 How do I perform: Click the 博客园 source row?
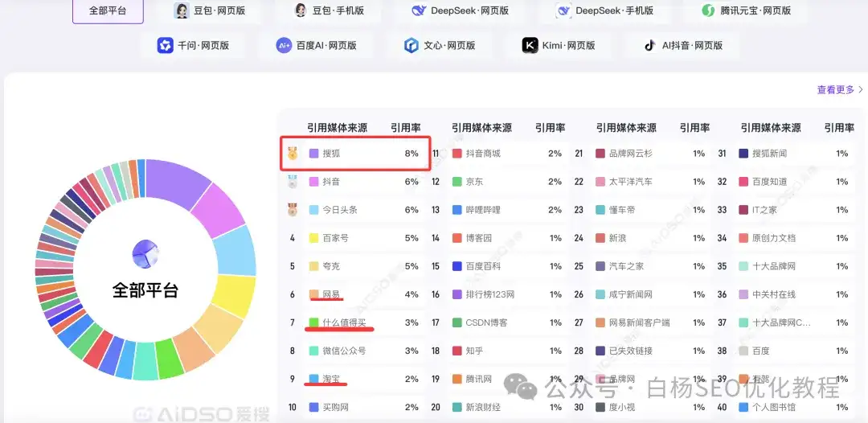497,238
